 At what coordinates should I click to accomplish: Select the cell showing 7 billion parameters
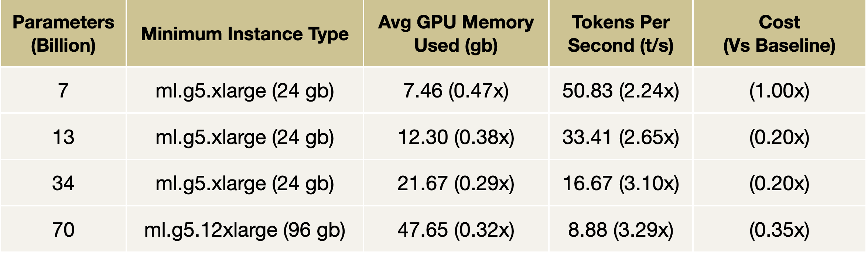click(63, 90)
